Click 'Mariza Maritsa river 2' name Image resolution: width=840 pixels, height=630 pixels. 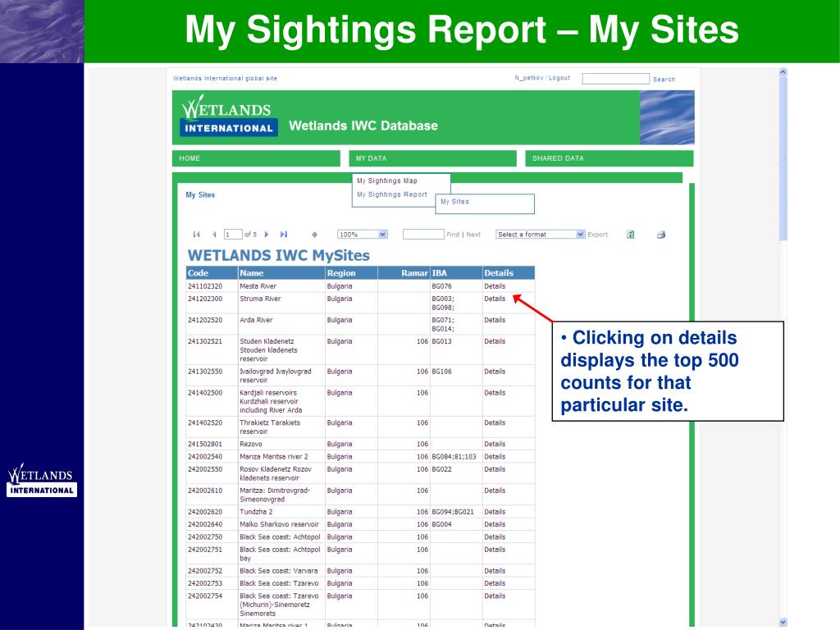(x=274, y=456)
